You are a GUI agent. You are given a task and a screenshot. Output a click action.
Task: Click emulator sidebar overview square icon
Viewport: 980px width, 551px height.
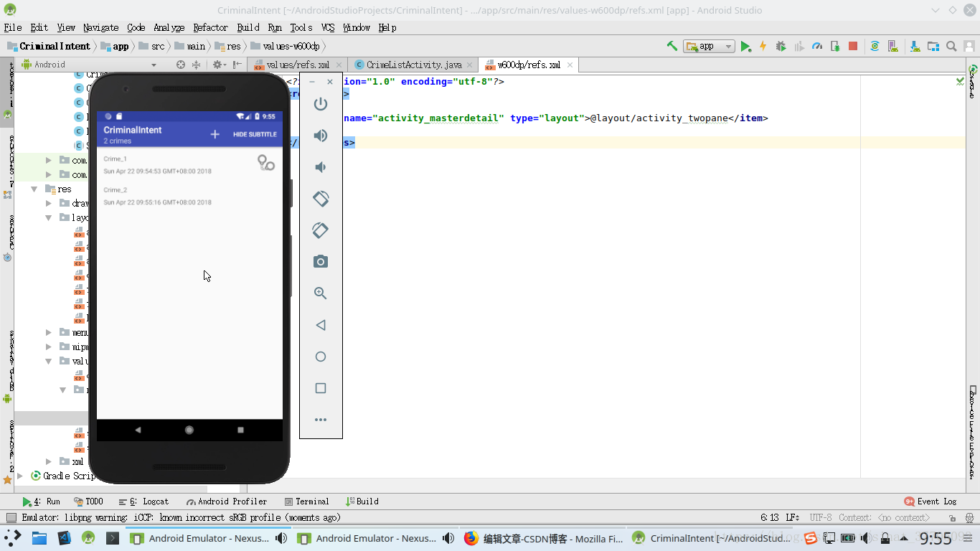pyautogui.click(x=321, y=388)
